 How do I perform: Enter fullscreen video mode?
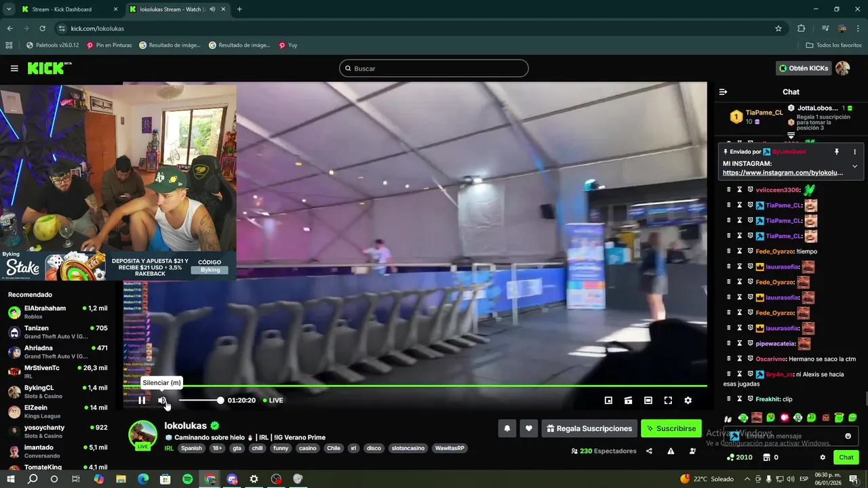tap(668, 401)
